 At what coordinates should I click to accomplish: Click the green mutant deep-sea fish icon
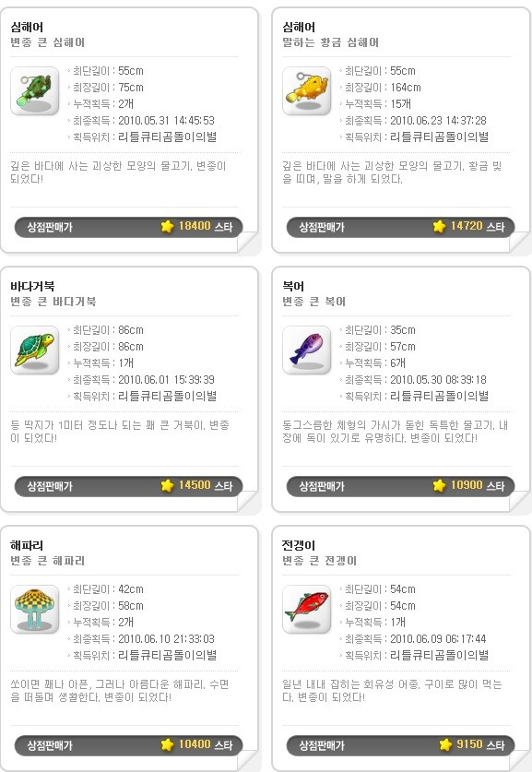click(x=34, y=91)
